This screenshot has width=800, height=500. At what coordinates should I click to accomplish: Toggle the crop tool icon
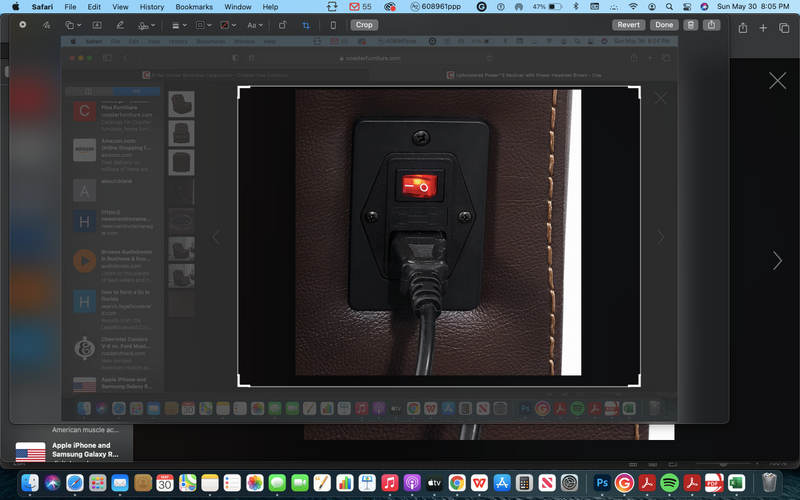click(x=306, y=25)
